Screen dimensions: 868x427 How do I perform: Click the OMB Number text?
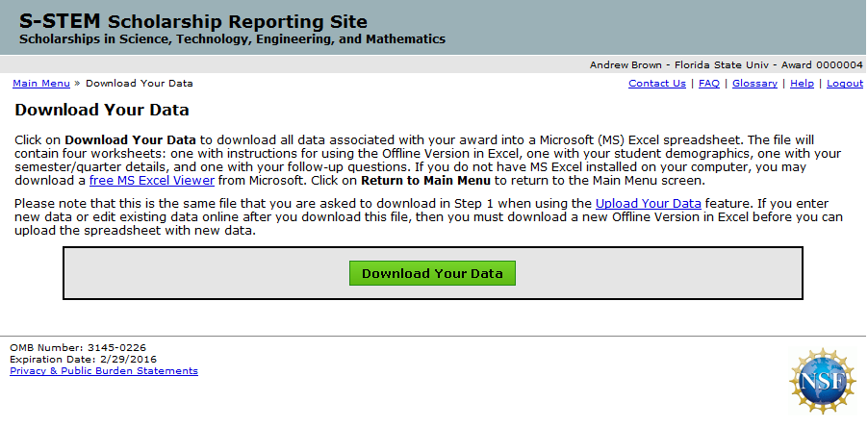click(x=78, y=347)
